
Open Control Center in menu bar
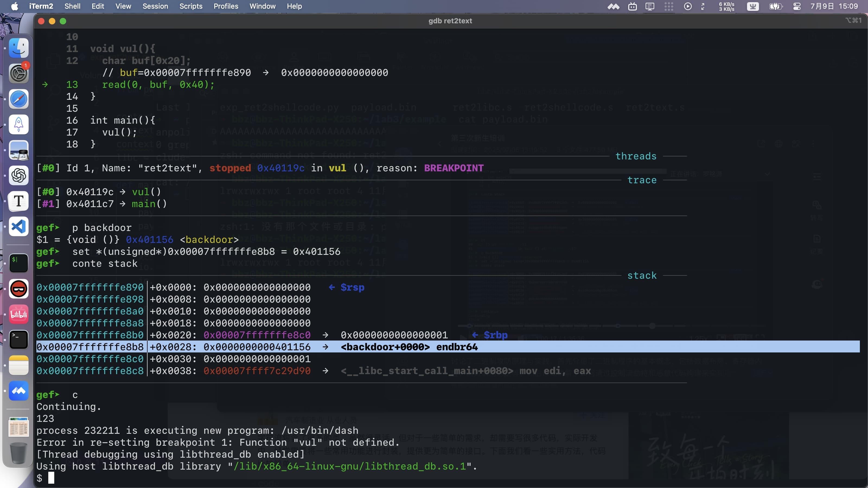coord(797,7)
